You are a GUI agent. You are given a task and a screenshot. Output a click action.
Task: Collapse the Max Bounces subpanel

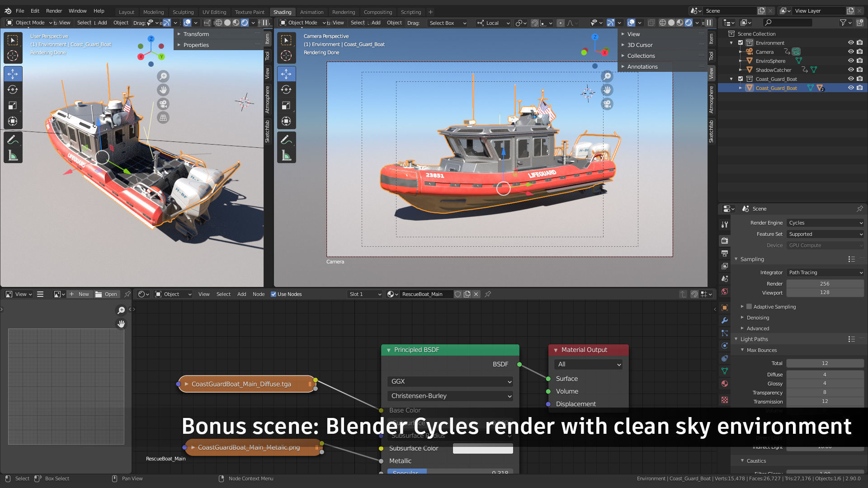click(x=761, y=350)
